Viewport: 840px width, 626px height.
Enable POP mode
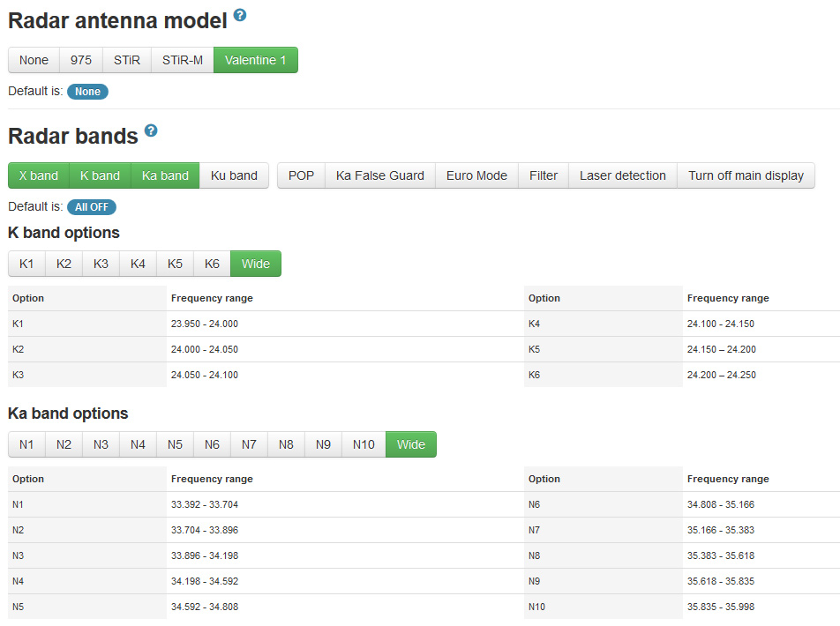coord(301,175)
